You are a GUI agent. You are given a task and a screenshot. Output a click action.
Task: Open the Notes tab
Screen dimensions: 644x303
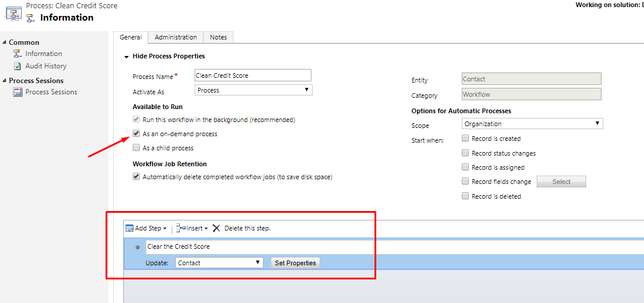[x=218, y=37]
